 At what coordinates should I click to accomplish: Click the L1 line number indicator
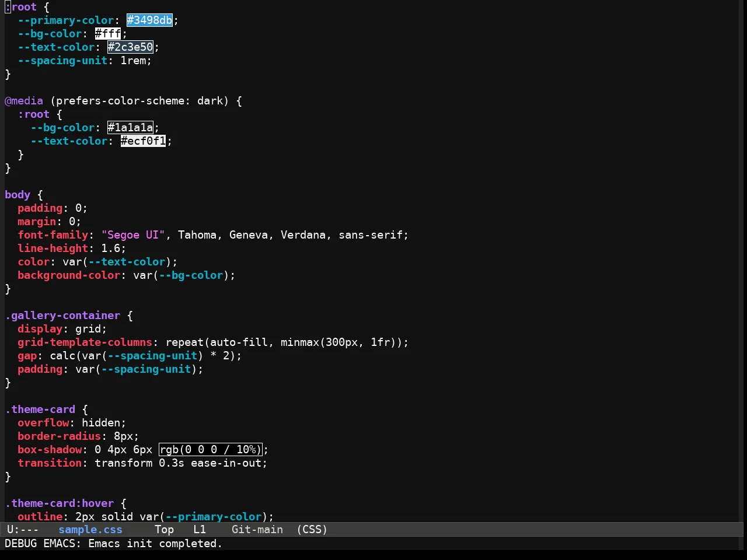tap(200, 530)
